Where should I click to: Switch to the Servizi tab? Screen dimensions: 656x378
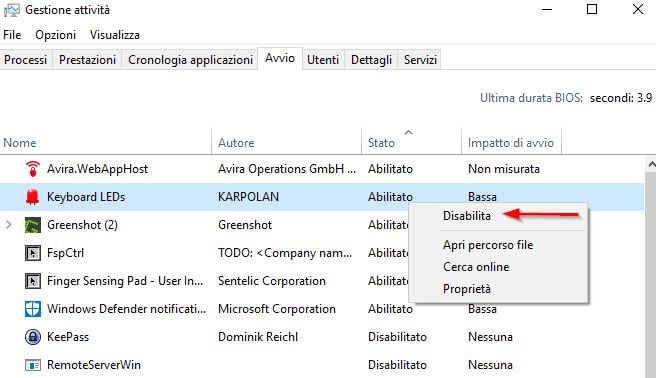pyautogui.click(x=420, y=60)
